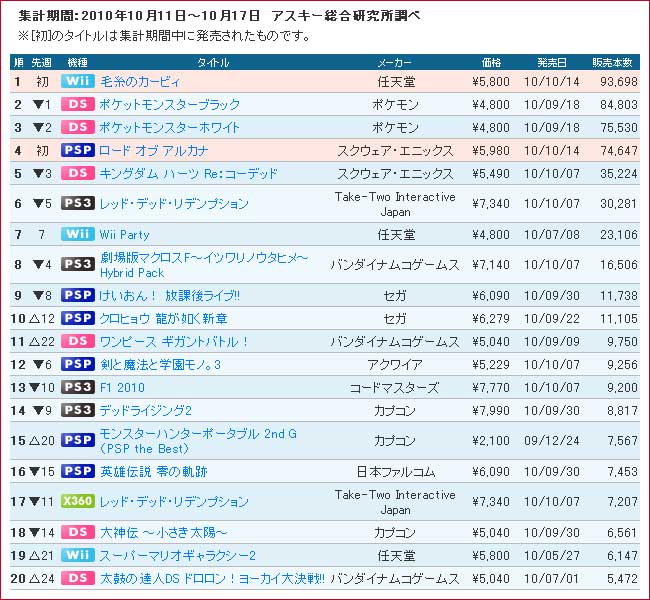Click the Wii badge beside Wii Party

pyautogui.click(x=78, y=234)
